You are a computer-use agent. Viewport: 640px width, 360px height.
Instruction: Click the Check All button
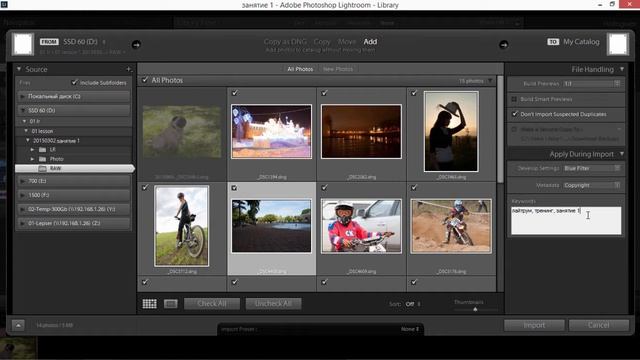pyautogui.click(x=212, y=304)
